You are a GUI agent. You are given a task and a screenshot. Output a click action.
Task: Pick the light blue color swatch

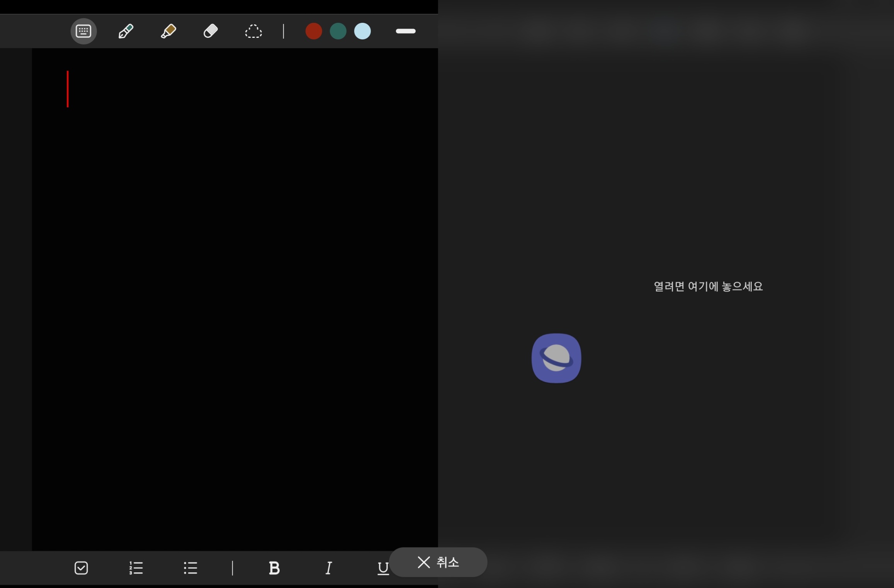(362, 31)
